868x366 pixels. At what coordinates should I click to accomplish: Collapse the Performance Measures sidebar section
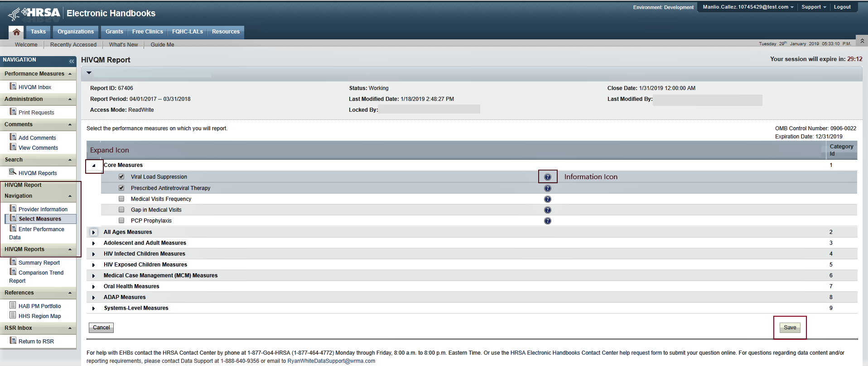(70, 74)
